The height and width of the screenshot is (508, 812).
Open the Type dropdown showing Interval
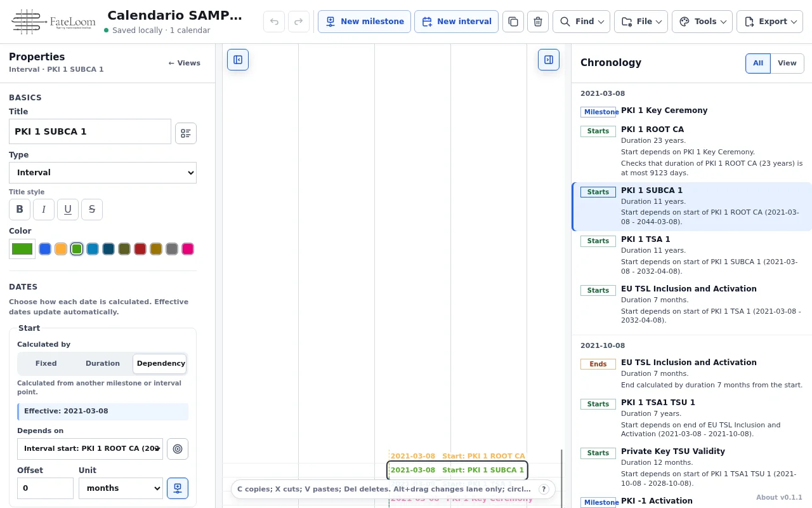[103, 173]
